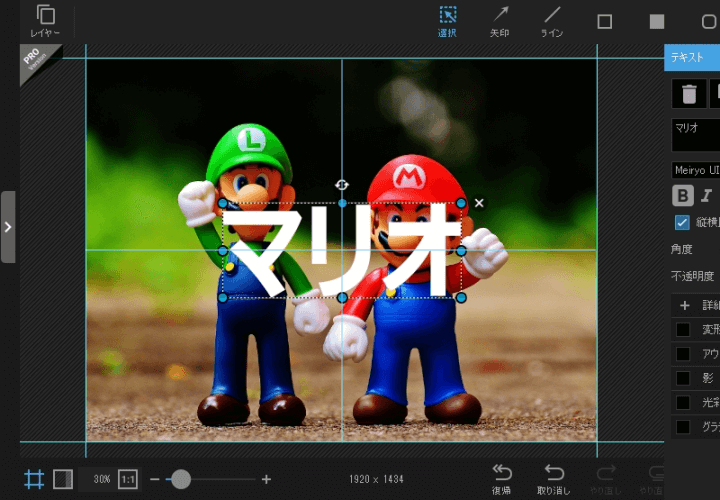This screenshot has width=720, height=500.
Task: Click the first やり直し redo button
Action: [x=606, y=479]
